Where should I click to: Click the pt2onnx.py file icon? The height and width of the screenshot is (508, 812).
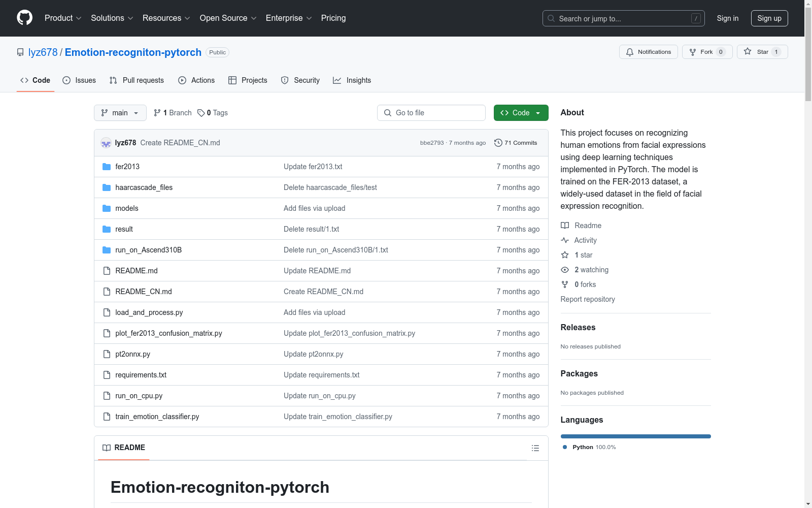107,354
